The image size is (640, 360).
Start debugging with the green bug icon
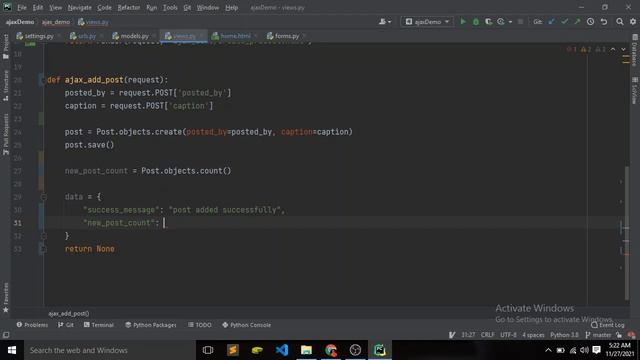pos(476,22)
